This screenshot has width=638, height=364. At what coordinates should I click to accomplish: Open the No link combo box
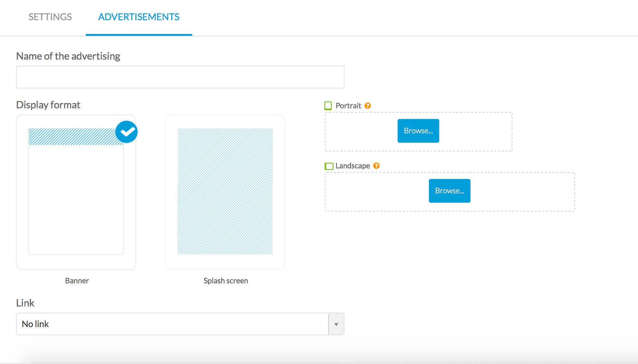[172, 324]
